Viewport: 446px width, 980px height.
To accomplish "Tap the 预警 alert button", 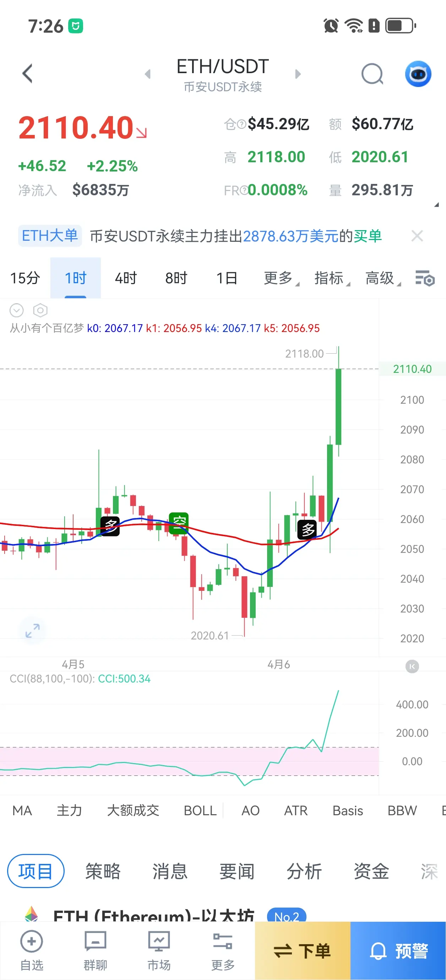I will 398,951.
